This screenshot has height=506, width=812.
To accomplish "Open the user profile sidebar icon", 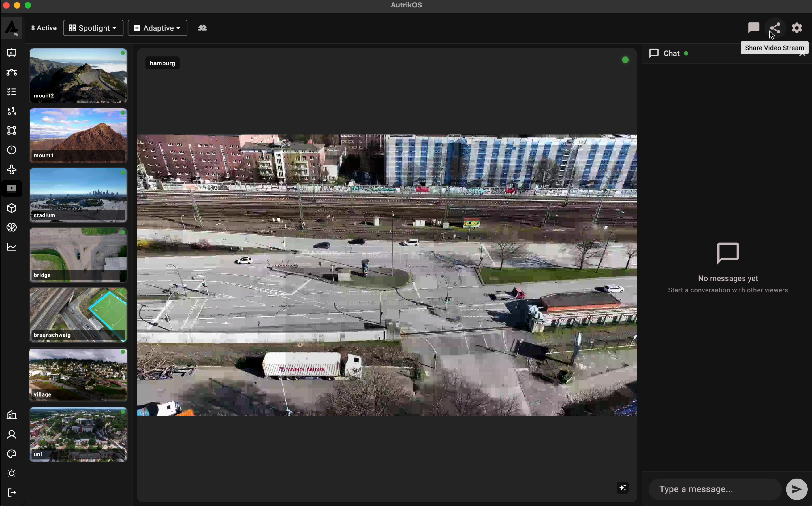I will pyautogui.click(x=12, y=434).
